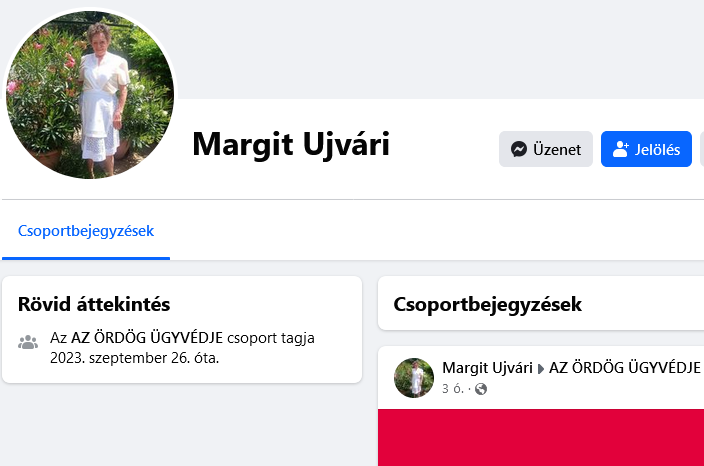Open the small Margit Ujvári post avatar
Image resolution: width=704 pixels, height=466 pixels.
(414, 378)
